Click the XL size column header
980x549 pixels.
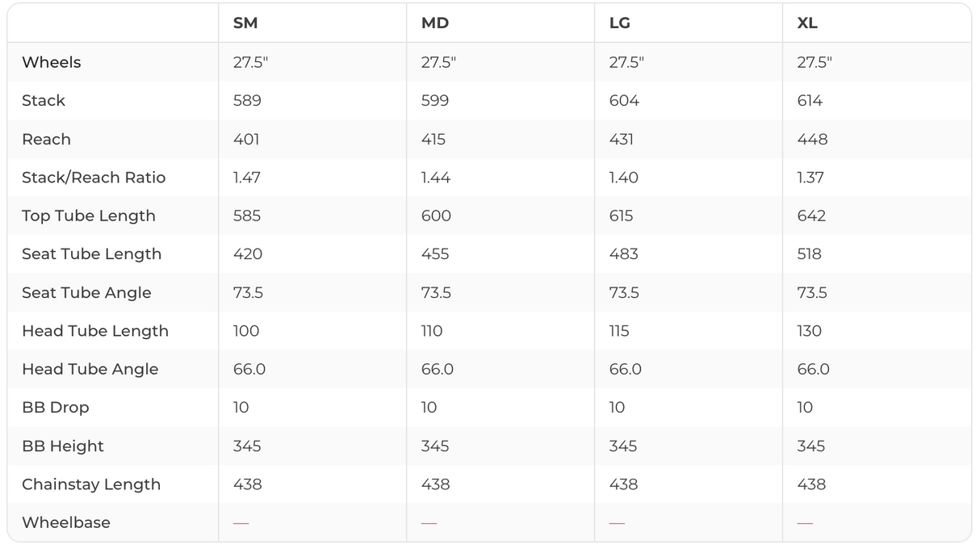click(807, 23)
